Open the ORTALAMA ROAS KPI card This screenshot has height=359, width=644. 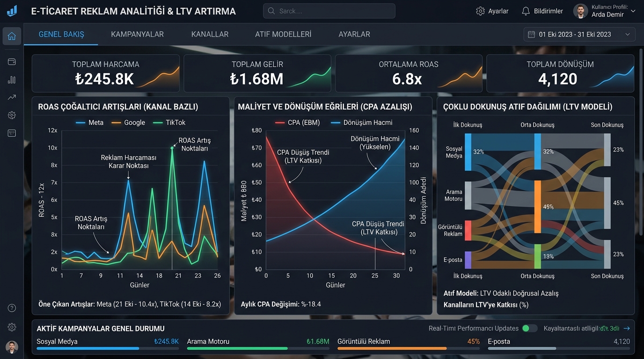pos(409,73)
